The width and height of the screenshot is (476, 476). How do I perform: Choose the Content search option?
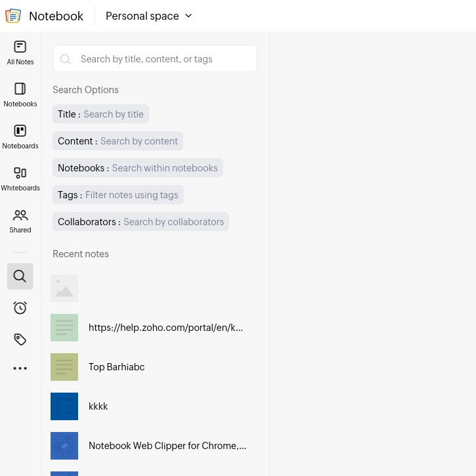(x=118, y=141)
